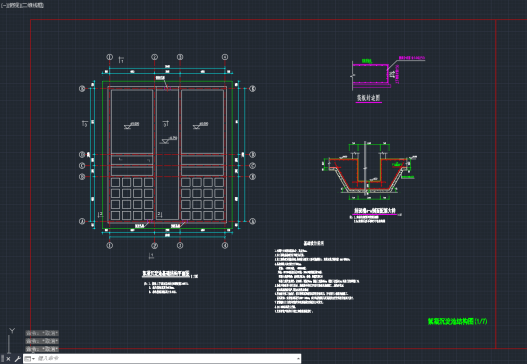
Task: Open command line customize wrench menu
Action: click(x=17, y=359)
